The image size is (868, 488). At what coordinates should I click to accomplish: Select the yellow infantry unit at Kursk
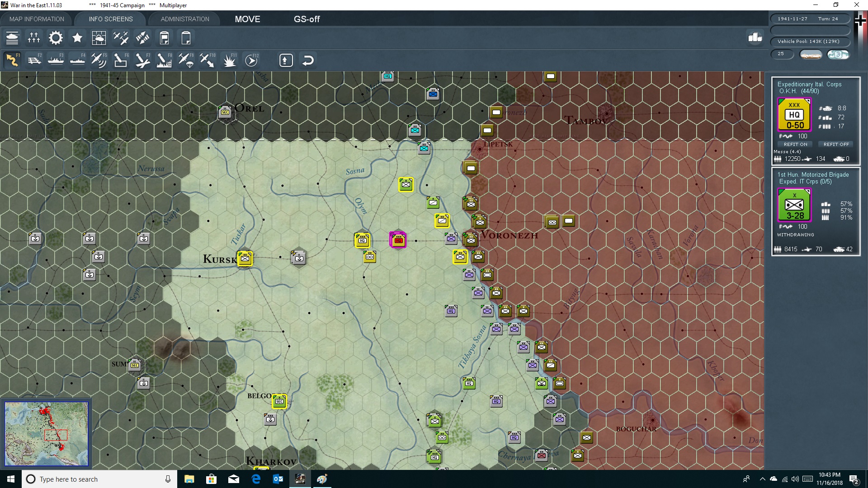(245, 258)
